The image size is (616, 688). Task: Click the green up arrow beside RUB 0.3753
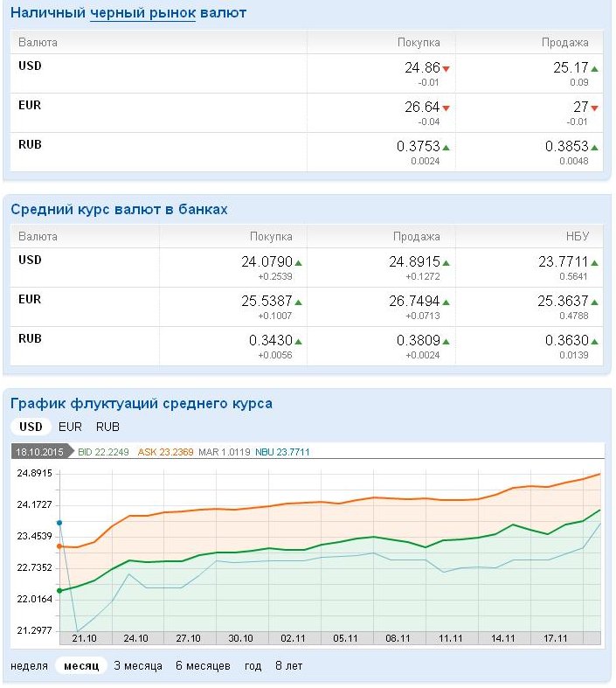coord(446,147)
